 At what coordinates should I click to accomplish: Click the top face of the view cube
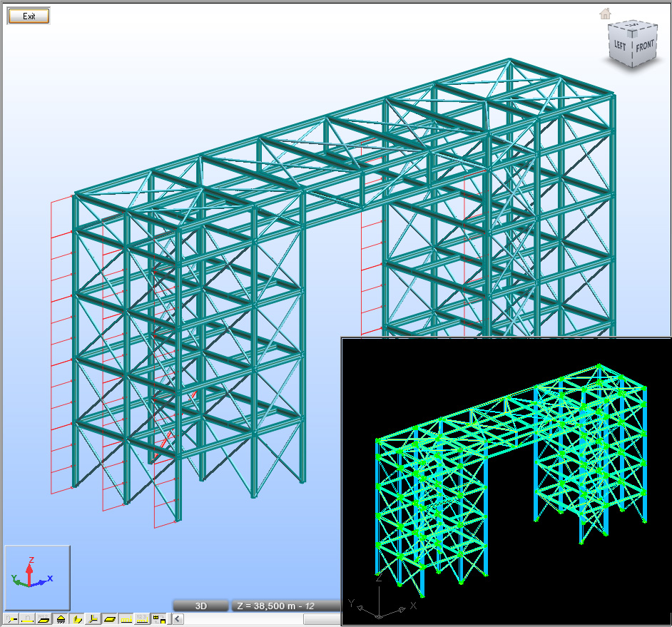click(x=633, y=28)
